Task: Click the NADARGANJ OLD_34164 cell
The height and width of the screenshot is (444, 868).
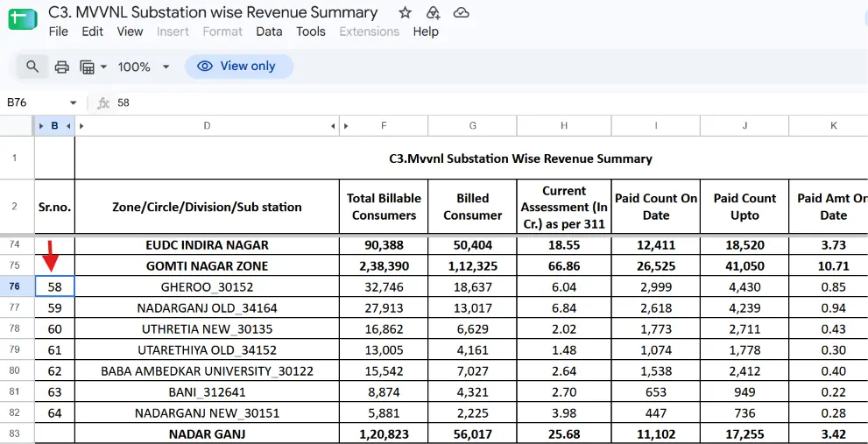Action: click(x=207, y=307)
